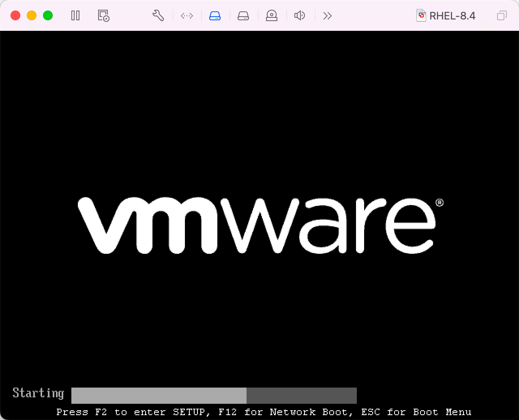The image size is (519, 420).
Task: Click the gray second disk drive icon
Action: pyautogui.click(x=243, y=16)
